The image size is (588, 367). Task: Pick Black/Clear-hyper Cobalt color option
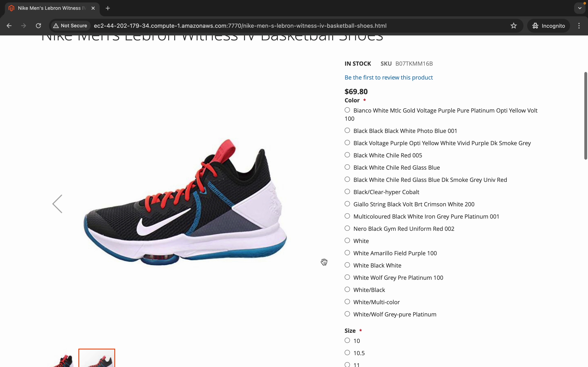[347, 192]
